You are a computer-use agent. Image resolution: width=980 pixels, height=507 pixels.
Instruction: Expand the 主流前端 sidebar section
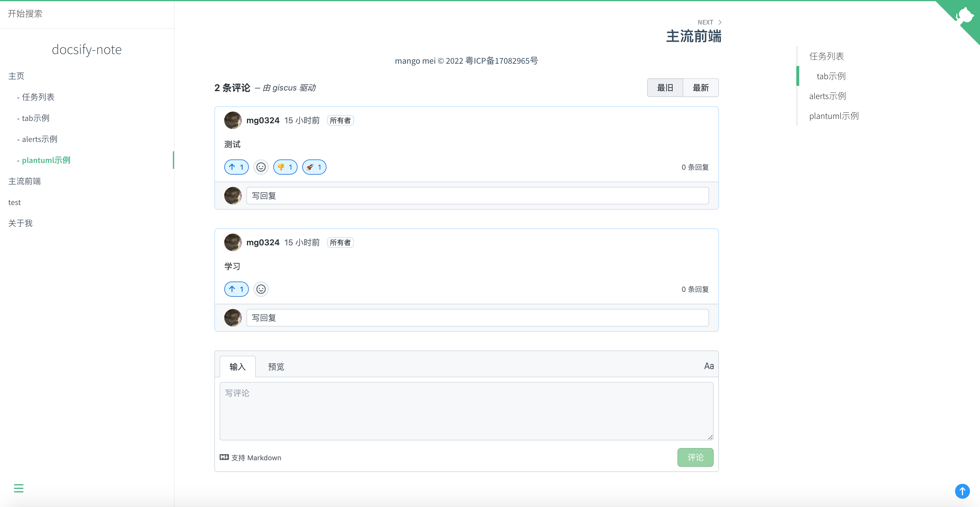tap(25, 181)
